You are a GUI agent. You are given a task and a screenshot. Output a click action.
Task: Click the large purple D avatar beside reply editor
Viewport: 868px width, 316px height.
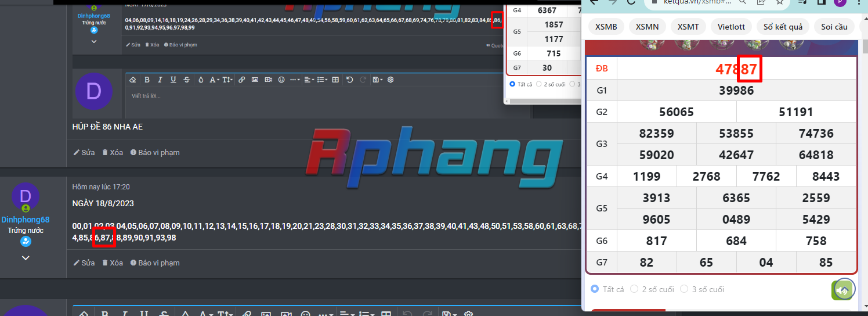pyautogui.click(x=94, y=91)
